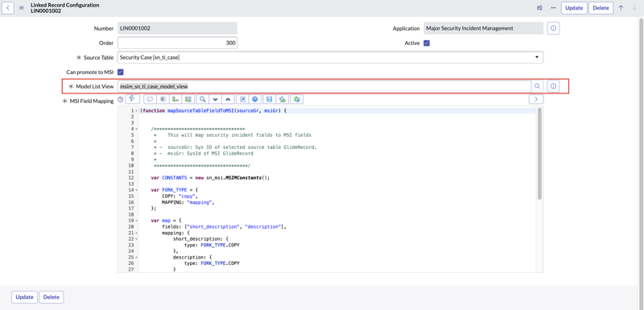The width and height of the screenshot is (644, 310).
Task: Open more options ellipsis in header
Action: pyautogui.click(x=553, y=8)
